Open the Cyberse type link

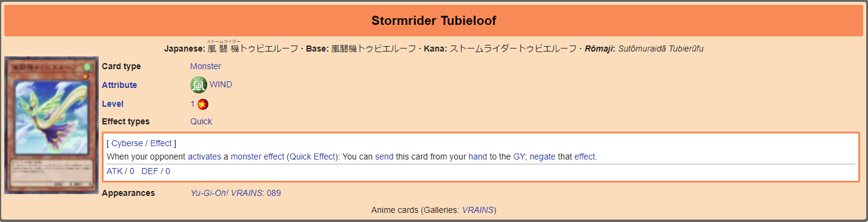[x=127, y=143]
